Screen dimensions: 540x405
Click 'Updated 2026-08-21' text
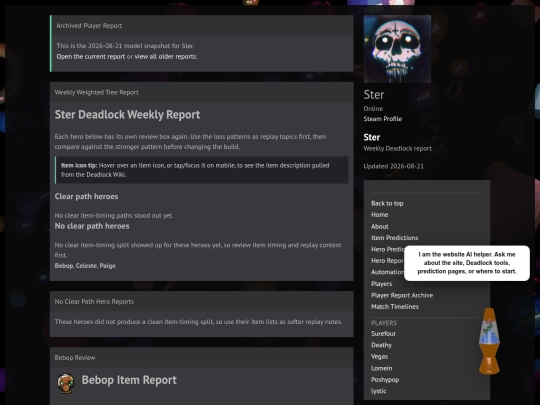(394, 166)
